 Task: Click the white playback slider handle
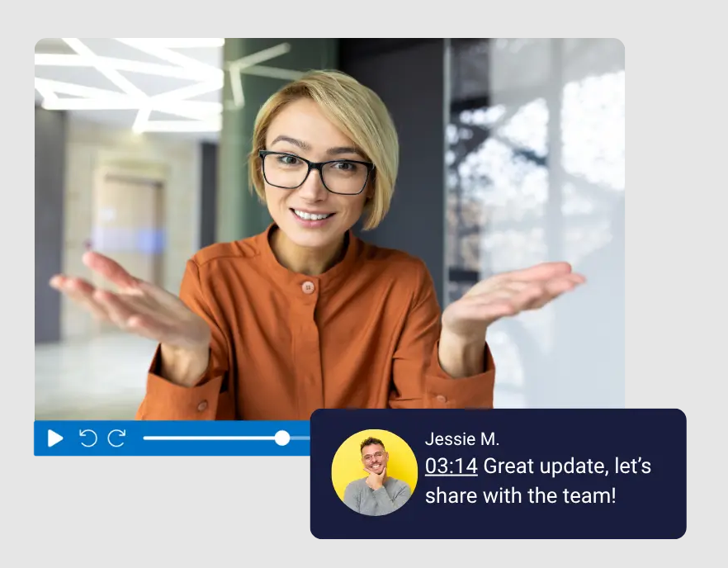click(x=282, y=438)
